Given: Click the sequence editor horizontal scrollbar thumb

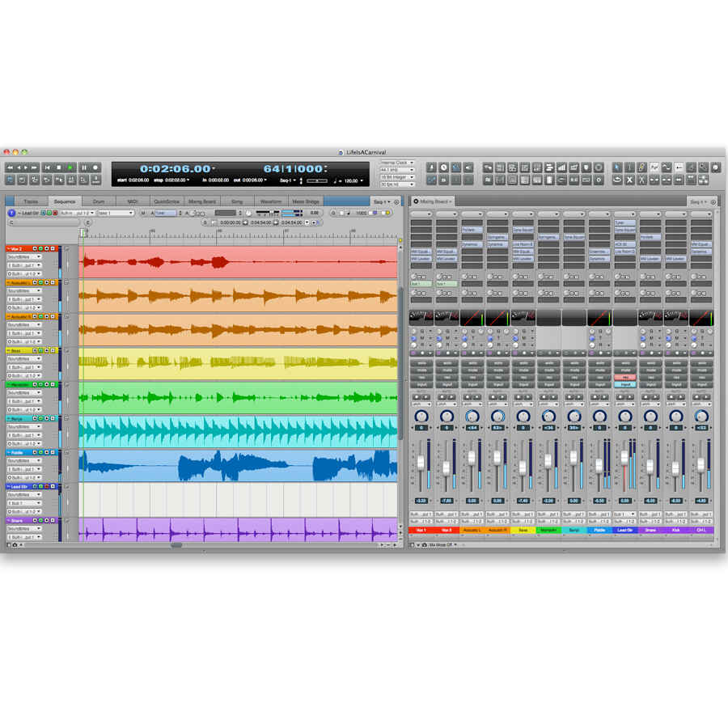Looking at the screenshot, I should [176, 545].
